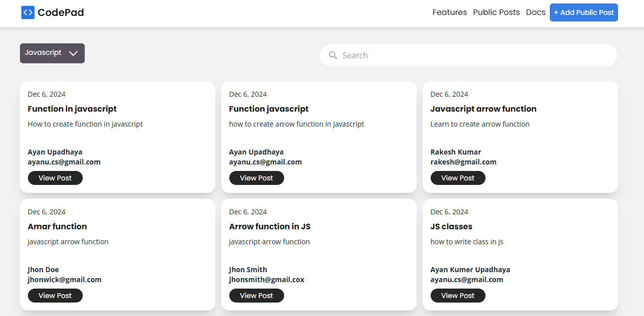Open the Features menu item
Screen dimensions: 644x316
pos(450,12)
